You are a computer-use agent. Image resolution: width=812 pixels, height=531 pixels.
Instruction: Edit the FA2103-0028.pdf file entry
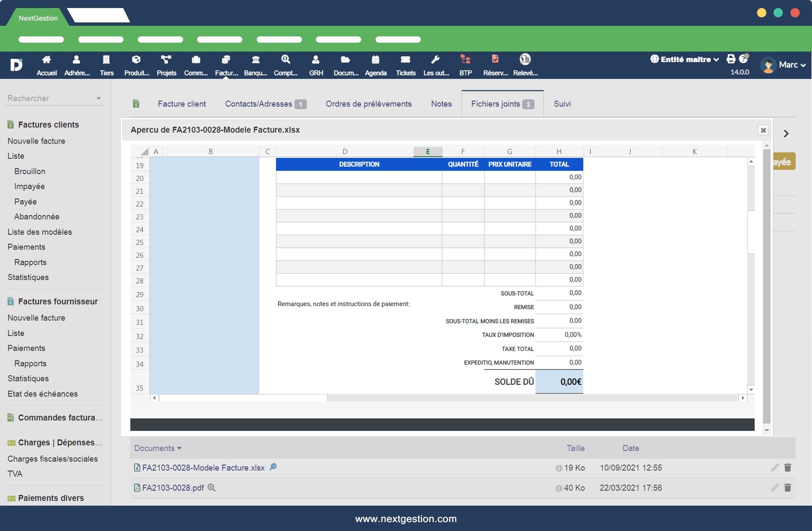[774, 487]
